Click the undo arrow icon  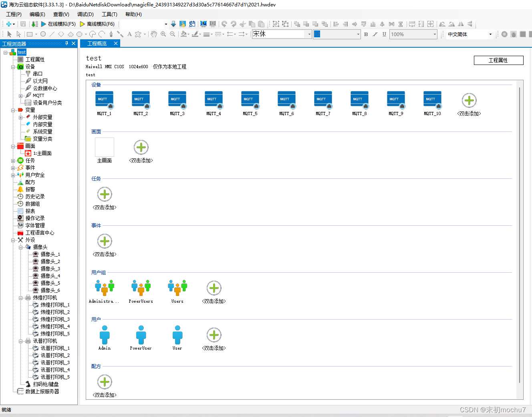point(224,24)
